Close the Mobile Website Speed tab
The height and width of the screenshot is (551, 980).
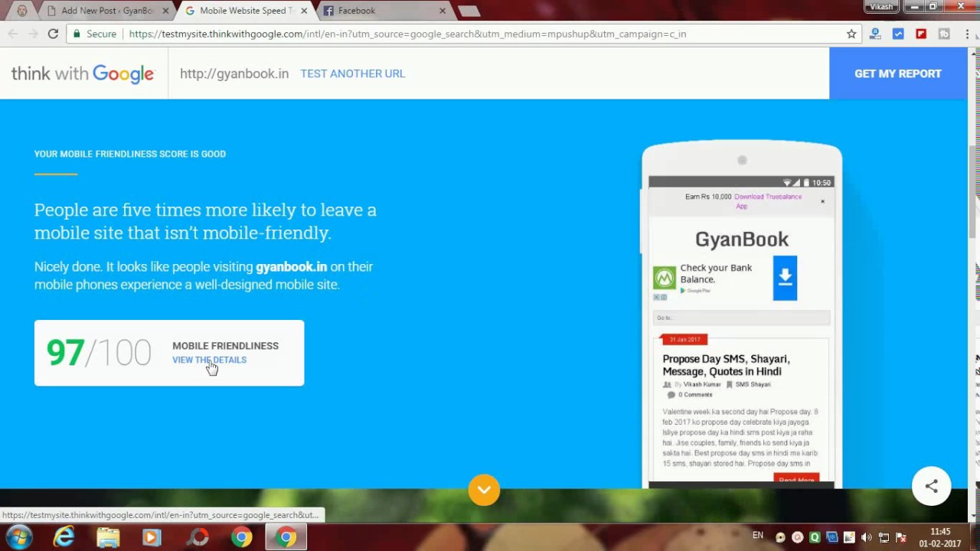tap(304, 11)
